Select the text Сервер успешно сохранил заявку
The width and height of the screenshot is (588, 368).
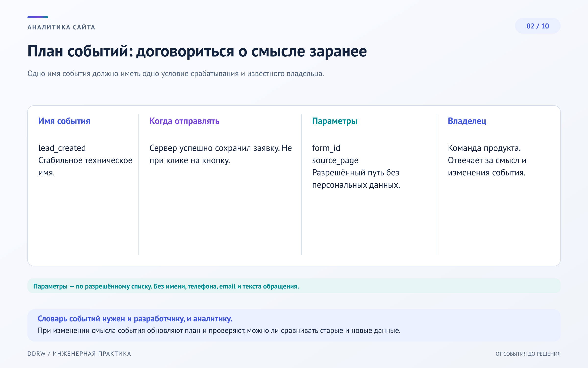(215, 148)
